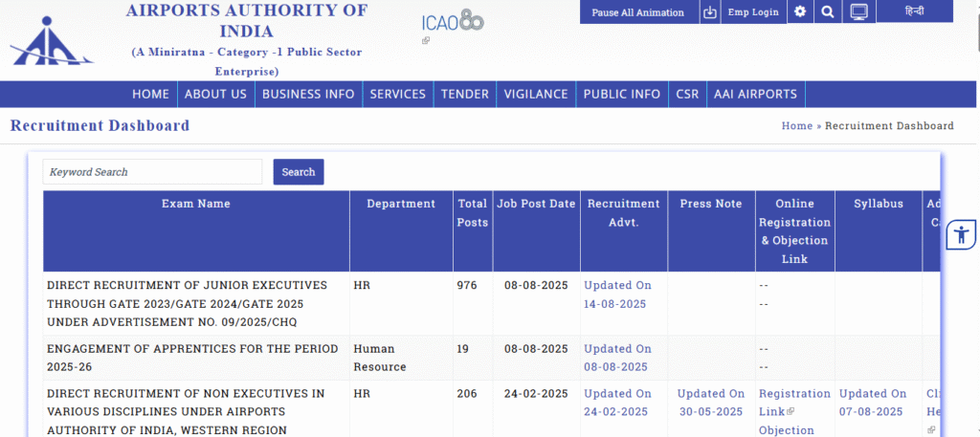Expand the BUSINESS INFO menu
This screenshot has height=437, width=980.
(308, 94)
